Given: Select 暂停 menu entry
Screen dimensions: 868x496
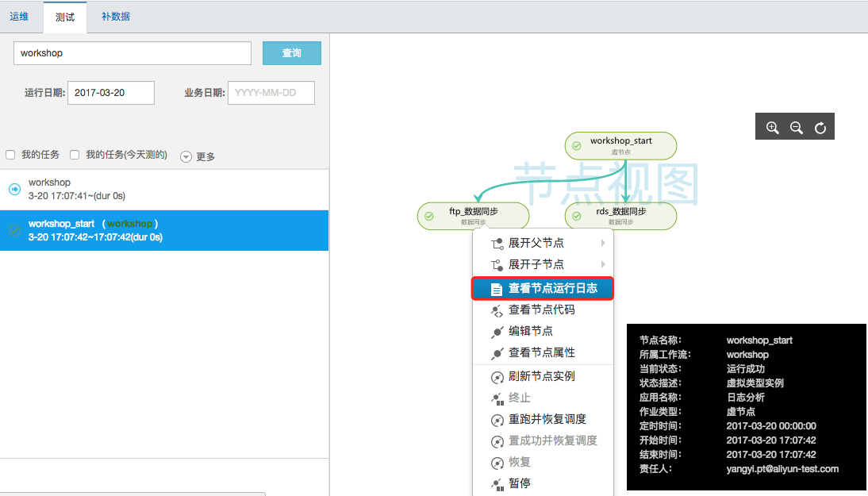Looking at the screenshot, I should (543, 484).
